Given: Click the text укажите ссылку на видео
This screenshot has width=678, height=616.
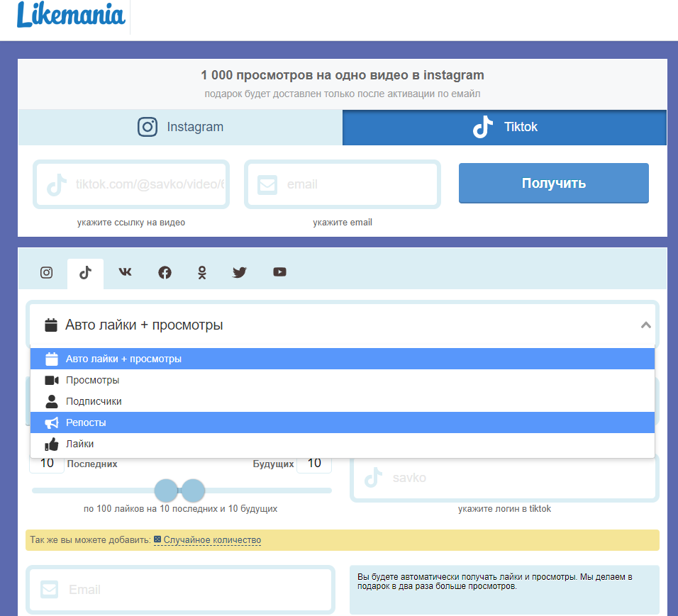Looking at the screenshot, I should 131,222.
